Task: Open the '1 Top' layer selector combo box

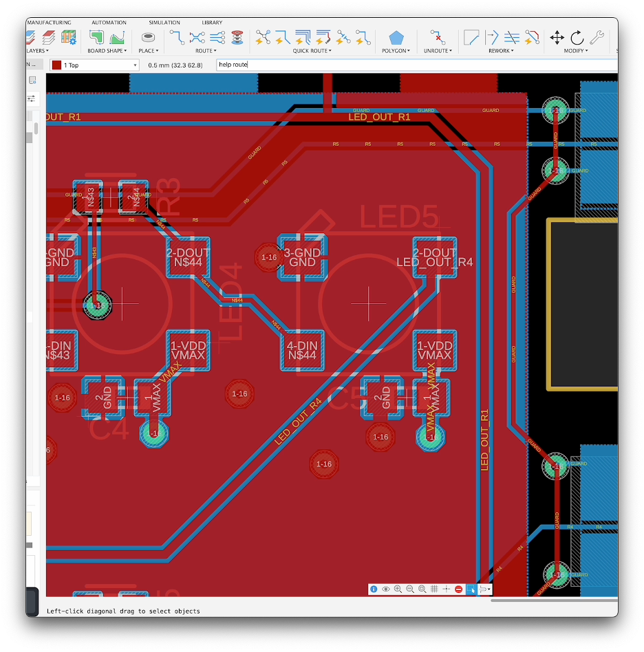Action: click(94, 65)
